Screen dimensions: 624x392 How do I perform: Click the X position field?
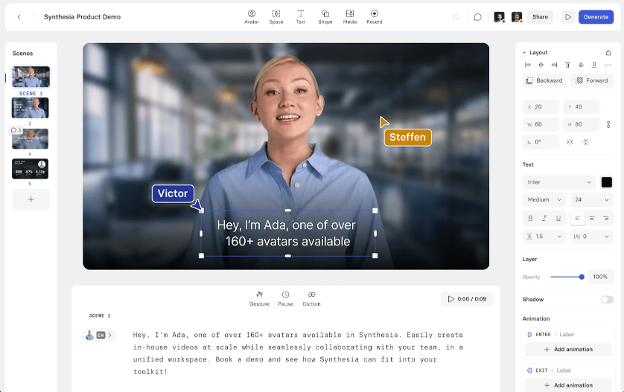pos(541,107)
